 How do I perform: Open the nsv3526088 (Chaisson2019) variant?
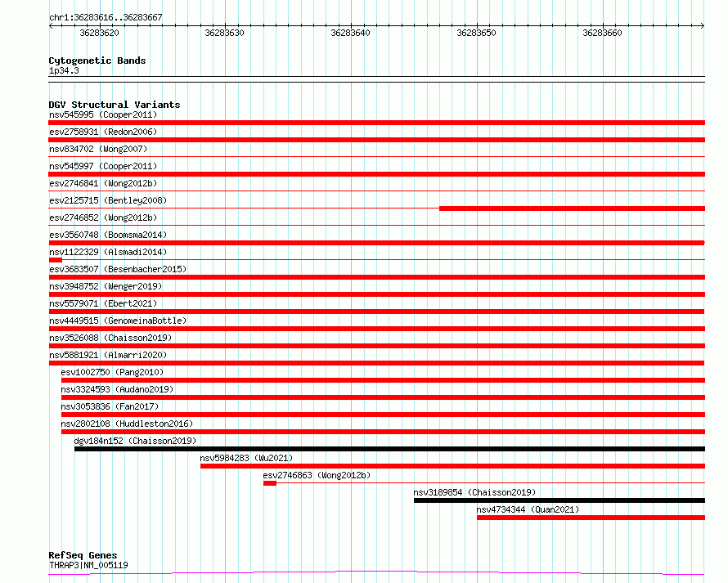tap(110, 338)
